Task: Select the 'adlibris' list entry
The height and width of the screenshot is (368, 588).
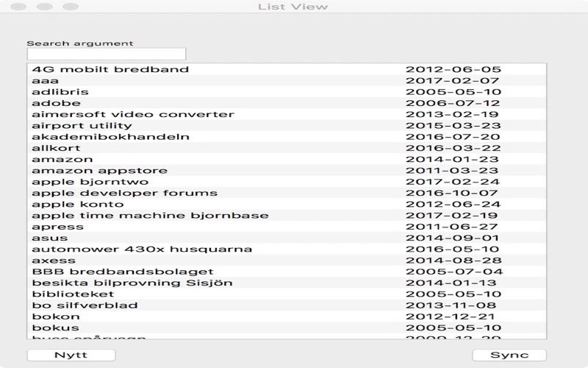Action: point(287,92)
